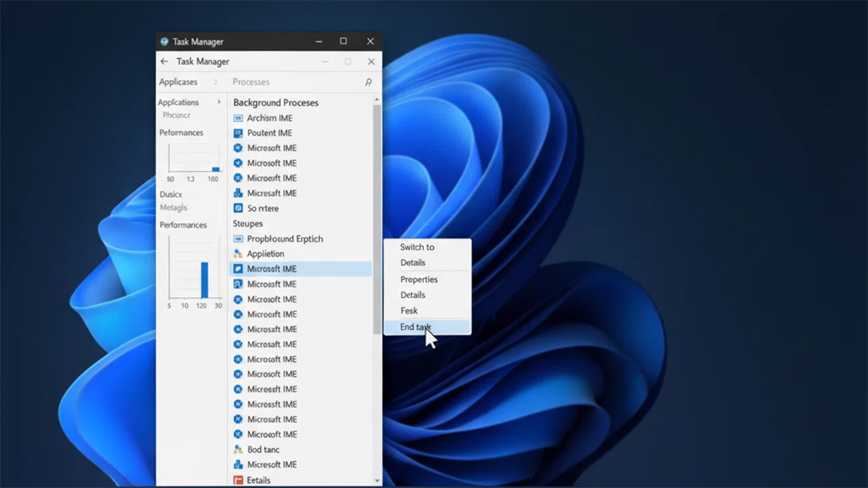Click the Steupes section header
The image size is (868, 488).
coord(248,224)
